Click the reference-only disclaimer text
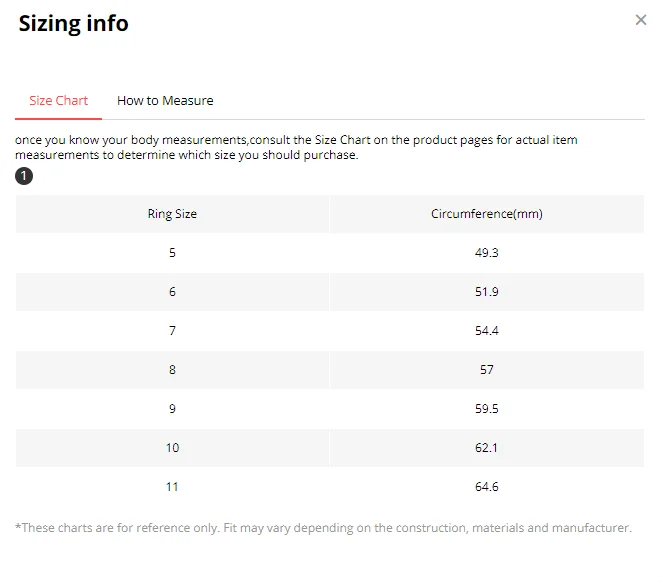This screenshot has width=661, height=582. (x=323, y=528)
